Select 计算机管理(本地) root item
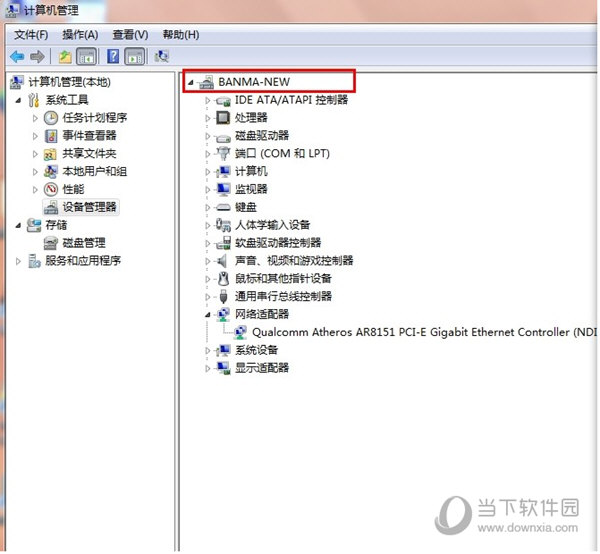600x554 pixels. pos(69,82)
